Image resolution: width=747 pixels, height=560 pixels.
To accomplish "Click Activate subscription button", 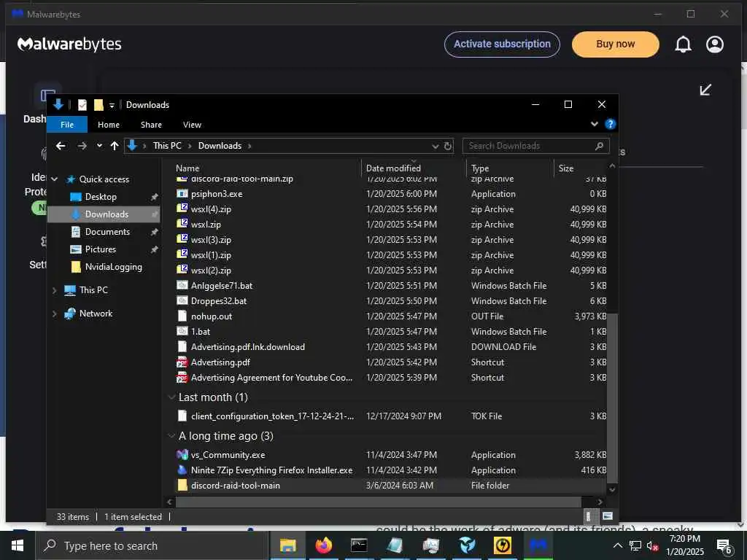I will [502, 44].
